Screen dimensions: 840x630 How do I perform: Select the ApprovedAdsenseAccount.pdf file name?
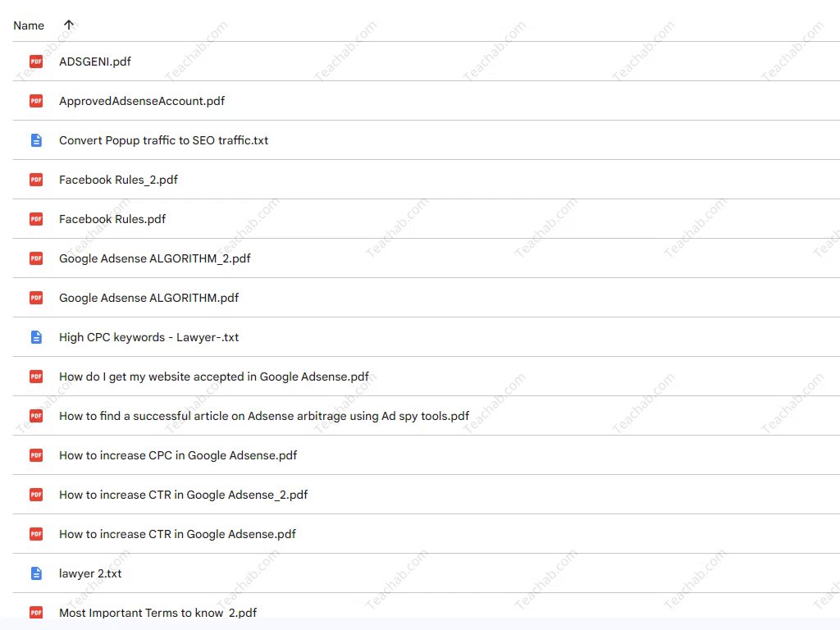click(142, 101)
